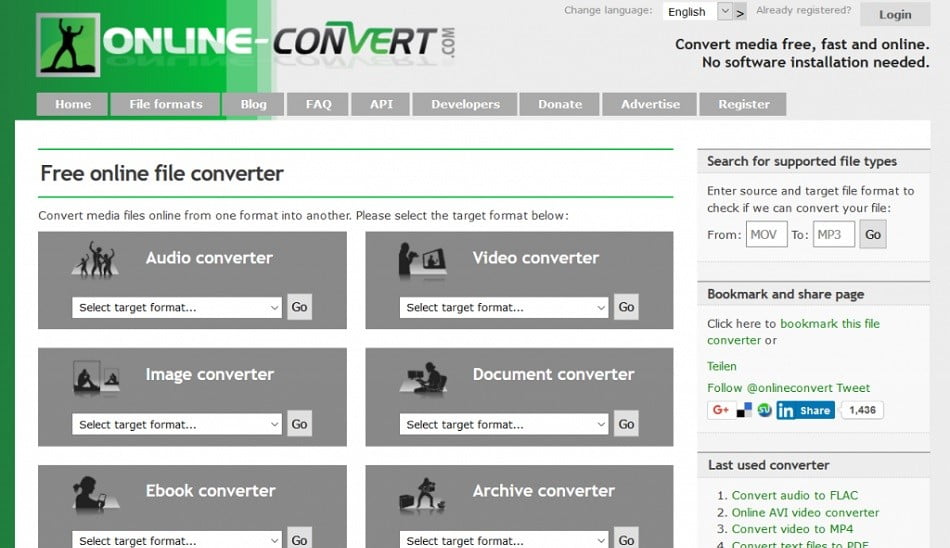
Task: Click the Document converter desk worker icon
Action: tap(423, 378)
